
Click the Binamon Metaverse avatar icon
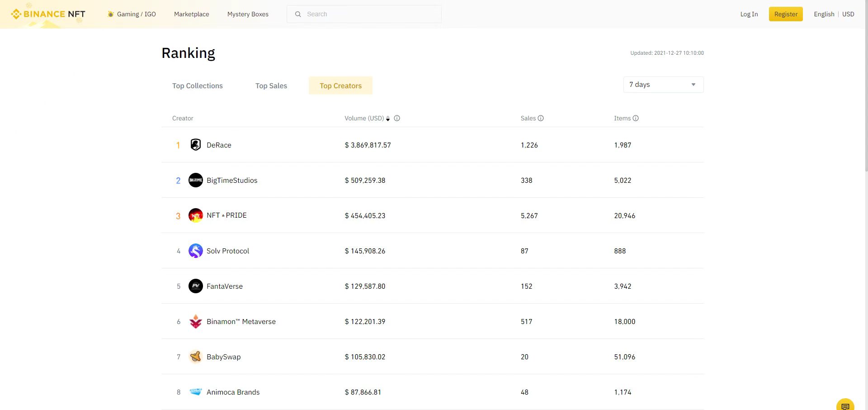195,321
